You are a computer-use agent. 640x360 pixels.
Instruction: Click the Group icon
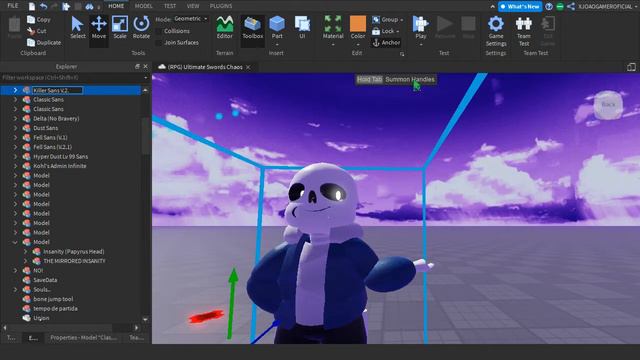point(376,19)
